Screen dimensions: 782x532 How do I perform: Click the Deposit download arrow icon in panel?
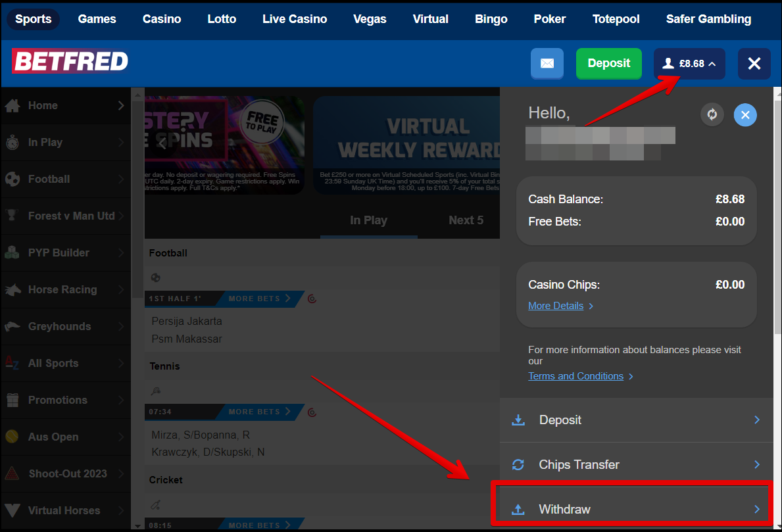pyautogui.click(x=518, y=420)
